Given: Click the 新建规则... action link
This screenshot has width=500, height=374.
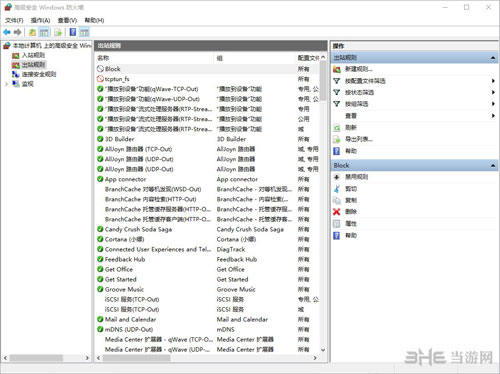Looking at the screenshot, I should pos(359,69).
